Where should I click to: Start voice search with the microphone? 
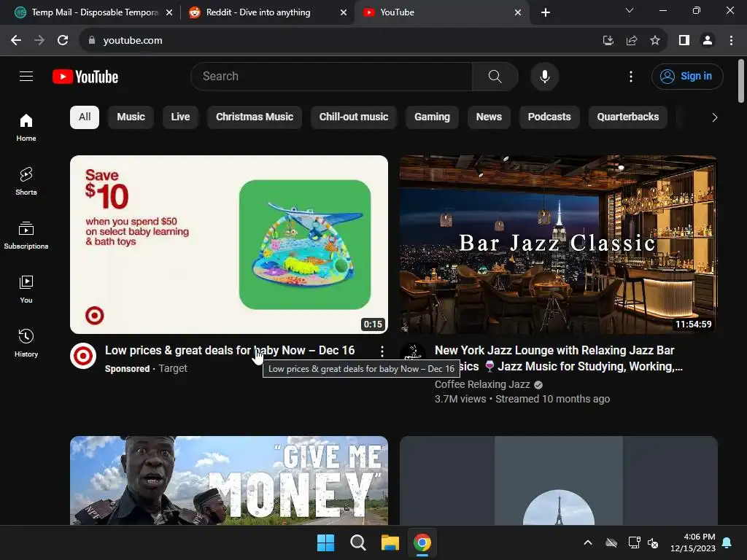click(544, 76)
